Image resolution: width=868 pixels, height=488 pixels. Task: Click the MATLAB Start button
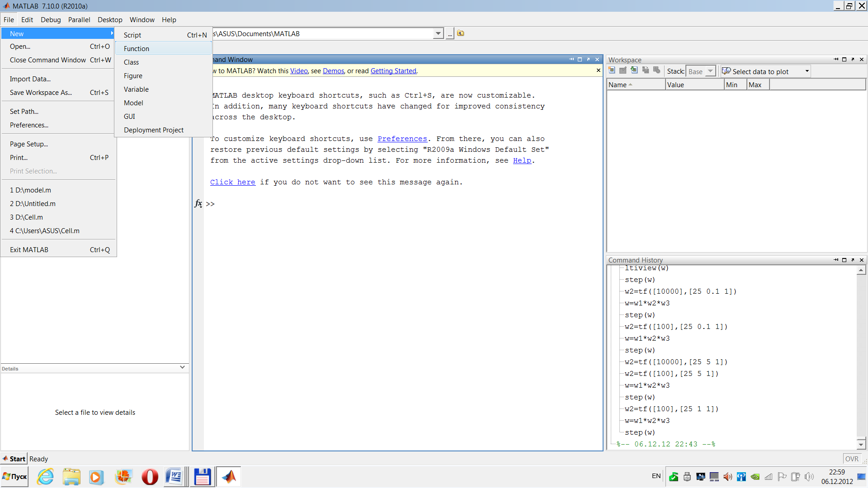14,459
